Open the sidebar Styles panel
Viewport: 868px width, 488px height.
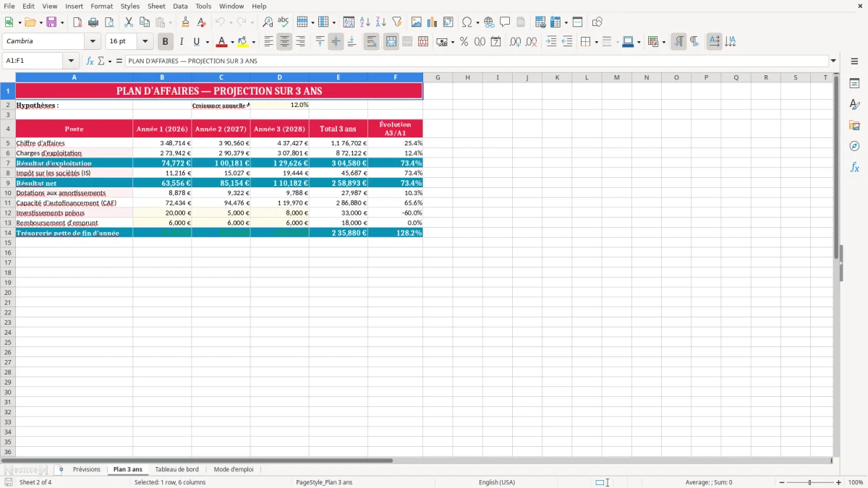pos(854,104)
